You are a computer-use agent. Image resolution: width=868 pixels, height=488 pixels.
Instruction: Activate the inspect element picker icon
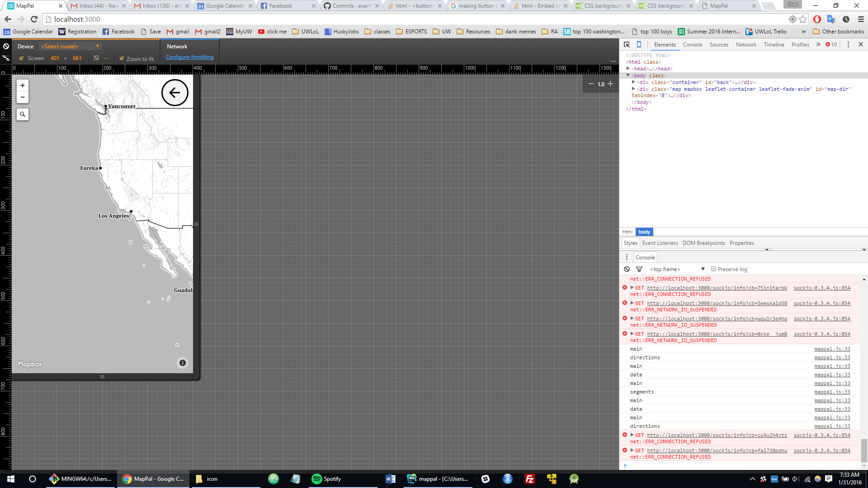coord(627,44)
